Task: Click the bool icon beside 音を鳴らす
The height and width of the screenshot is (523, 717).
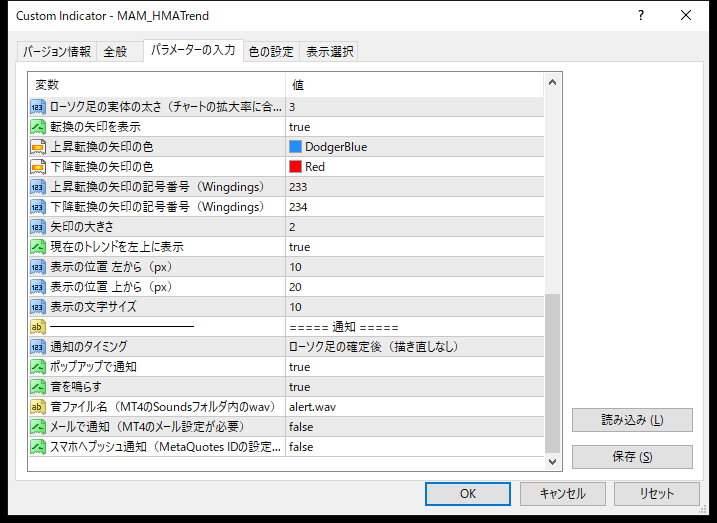Action: 38,387
